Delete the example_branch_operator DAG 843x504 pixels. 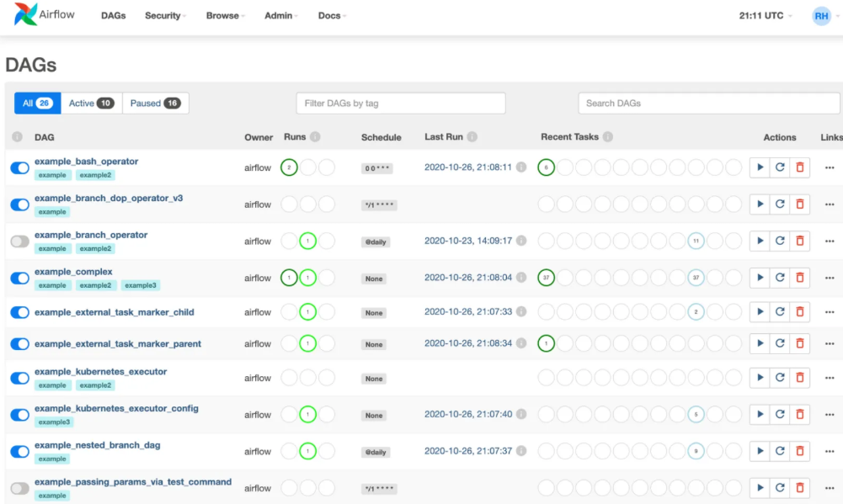(799, 241)
